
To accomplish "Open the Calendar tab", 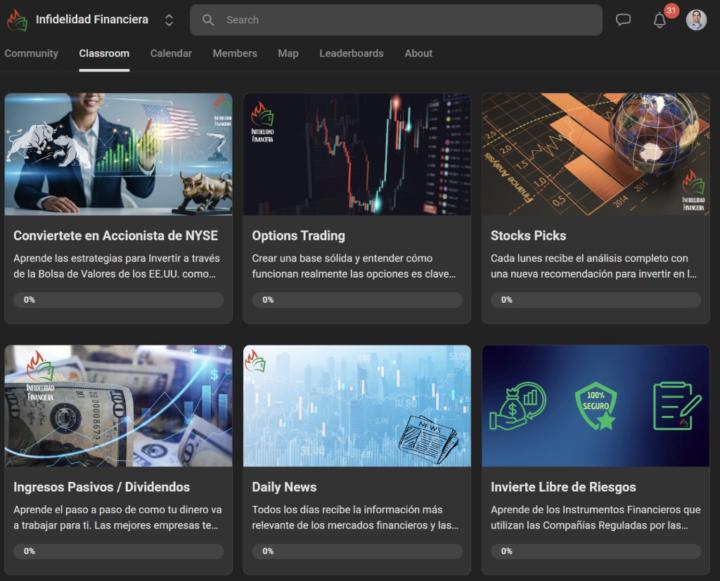I will point(171,53).
